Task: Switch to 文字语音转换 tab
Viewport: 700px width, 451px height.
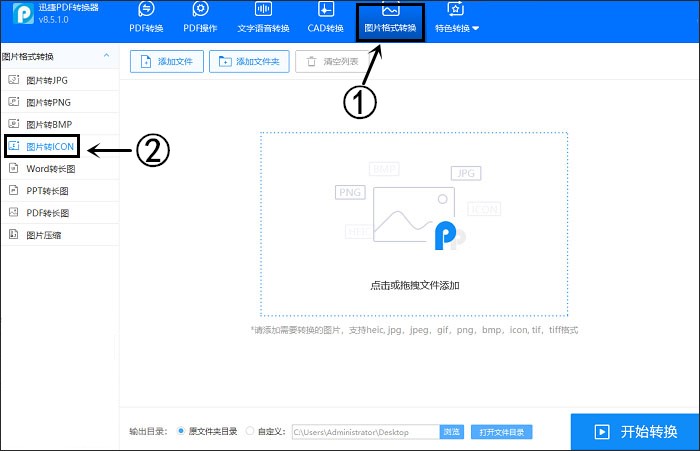Action: pos(263,18)
